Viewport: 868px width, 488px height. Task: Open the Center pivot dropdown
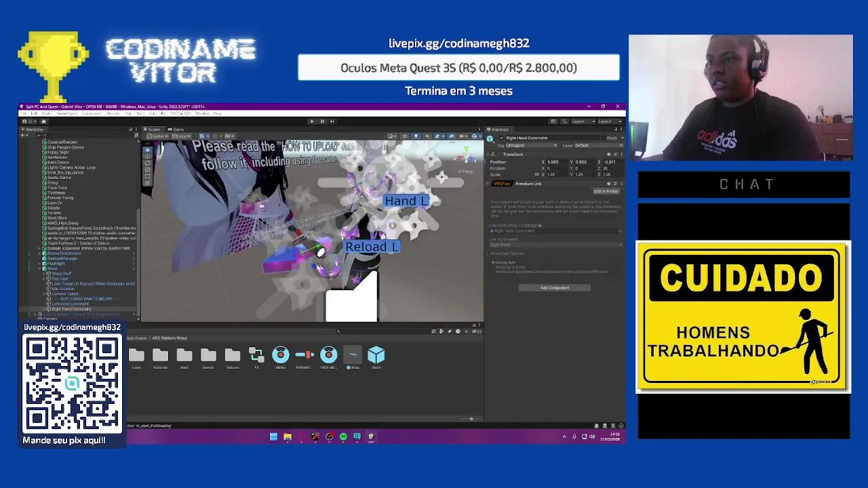tap(158, 136)
